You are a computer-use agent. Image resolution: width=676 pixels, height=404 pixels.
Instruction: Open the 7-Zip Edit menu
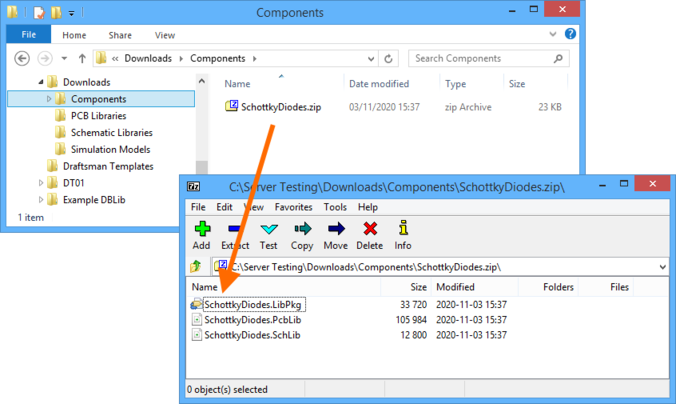[x=224, y=207]
